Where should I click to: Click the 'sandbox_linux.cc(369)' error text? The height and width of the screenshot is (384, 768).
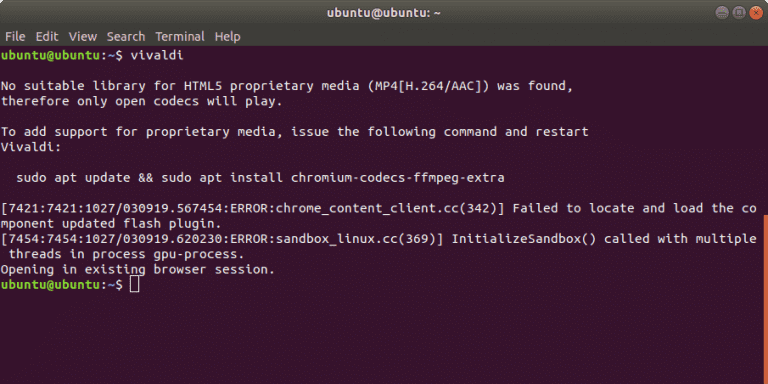pyautogui.click(x=359, y=239)
